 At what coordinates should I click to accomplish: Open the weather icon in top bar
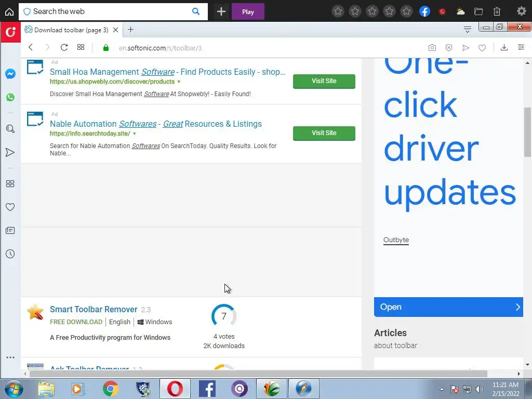pos(460,11)
